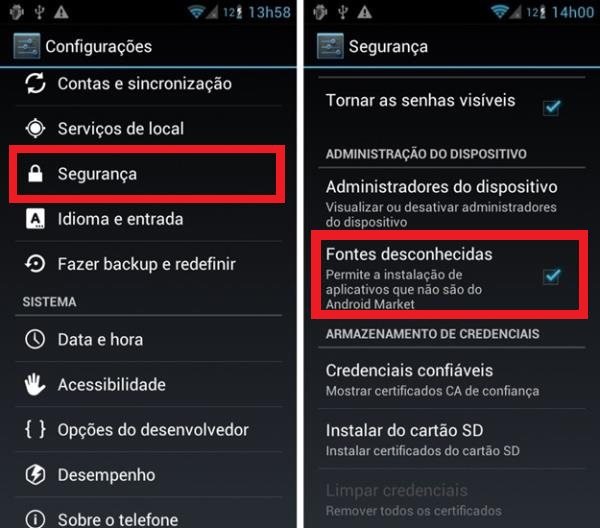Tap the info icon for Sobre o telefone
The width and height of the screenshot is (600, 528).
35,519
